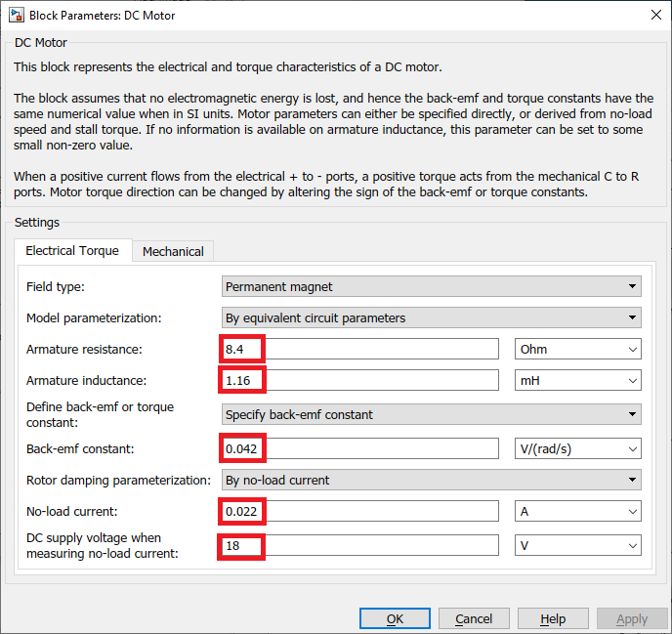Click the Armature inductance value field
The width and height of the screenshot is (672, 634).
[x=361, y=380]
